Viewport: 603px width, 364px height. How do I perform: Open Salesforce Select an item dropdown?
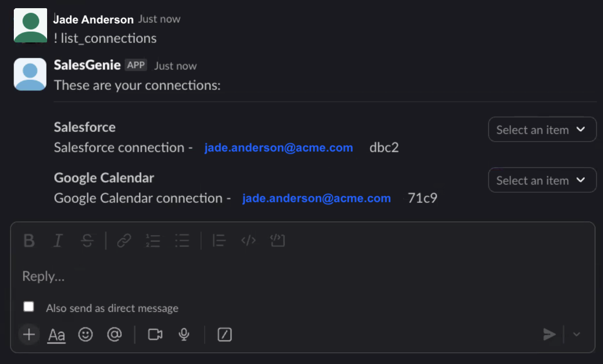[x=542, y=129]
